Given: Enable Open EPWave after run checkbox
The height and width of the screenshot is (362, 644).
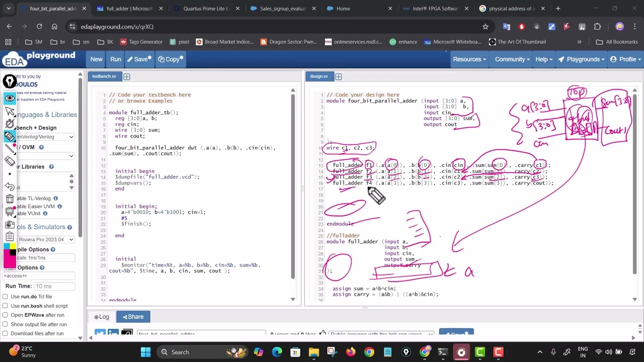Looking at the screenshot, I should (6, 315).
